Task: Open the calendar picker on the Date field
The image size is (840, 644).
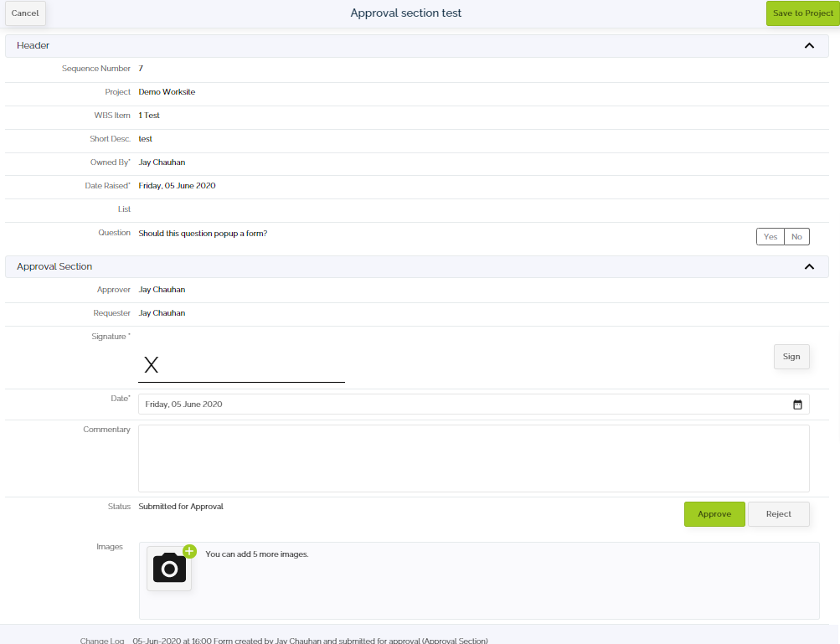Action: click(798, 404)
